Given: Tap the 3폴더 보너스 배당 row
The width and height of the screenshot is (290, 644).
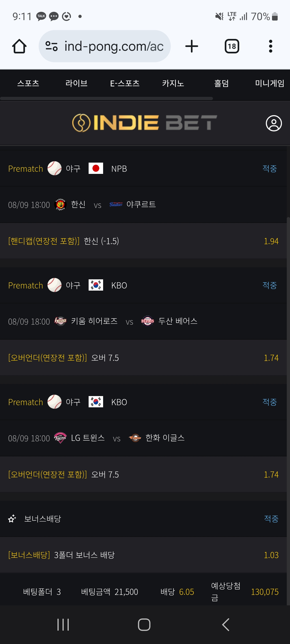Looking at the screenshot, I should click(x=143, y=555).
